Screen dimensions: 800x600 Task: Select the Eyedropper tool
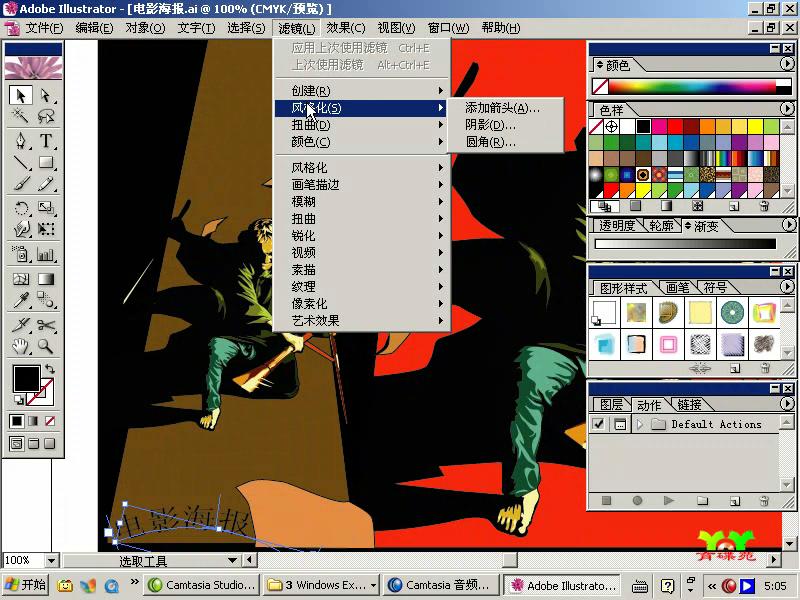pyautogui.click(x=21, y=300)
